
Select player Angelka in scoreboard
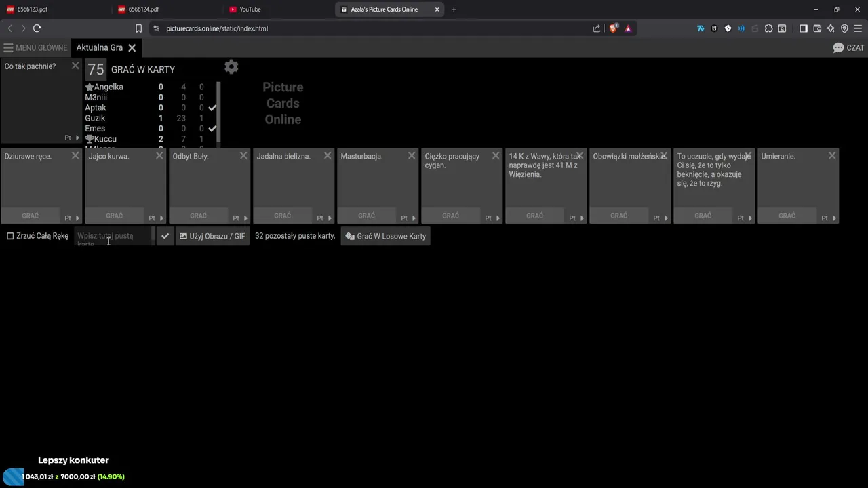(x=104, y=87)
